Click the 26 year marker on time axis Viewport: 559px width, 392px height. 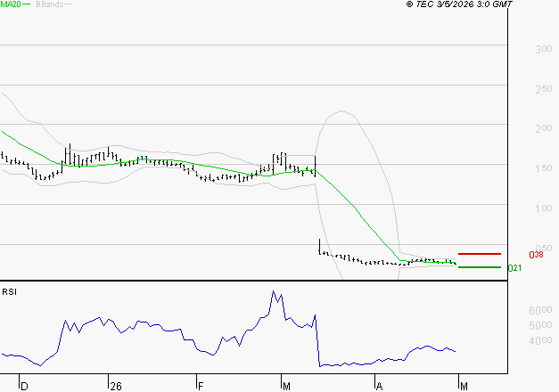tap(116, 387)
